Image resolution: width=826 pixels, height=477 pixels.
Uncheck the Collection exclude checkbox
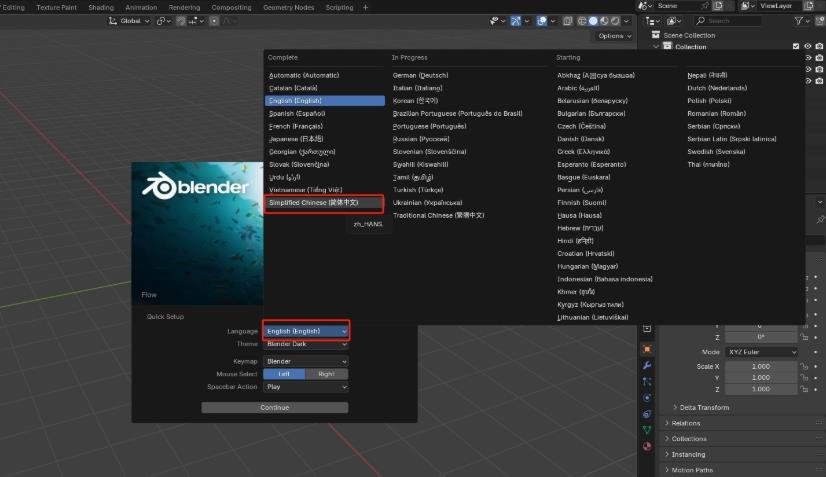coord(796,46)
